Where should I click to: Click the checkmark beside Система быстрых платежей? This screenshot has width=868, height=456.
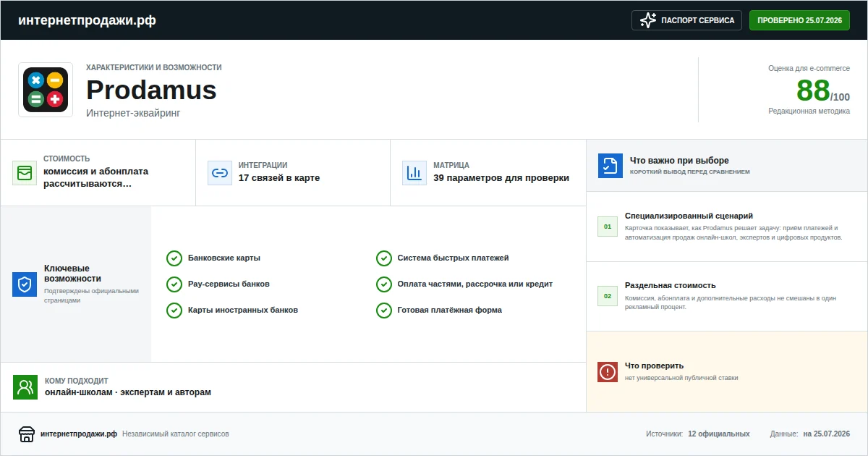click(384, 258)
